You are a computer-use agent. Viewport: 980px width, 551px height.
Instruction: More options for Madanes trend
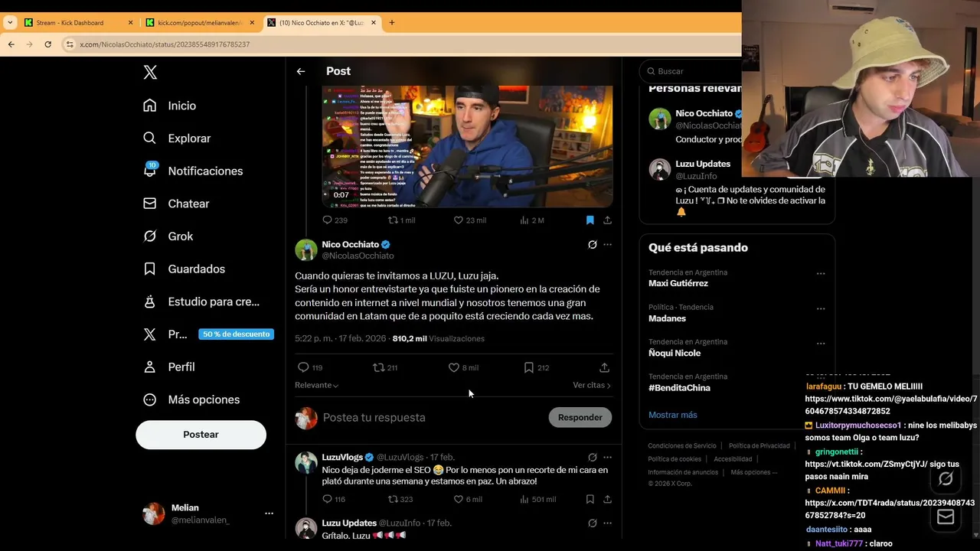(x=821, y=309)
